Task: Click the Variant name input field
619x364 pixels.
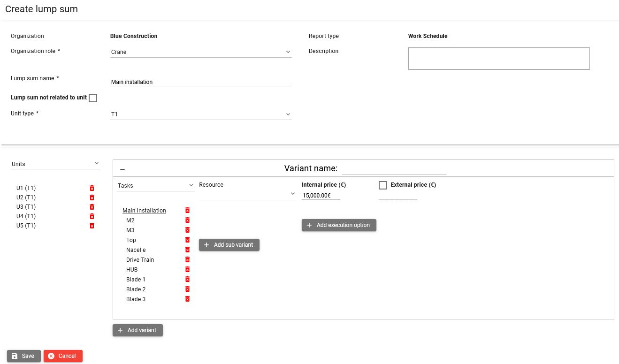Action: 393,168
